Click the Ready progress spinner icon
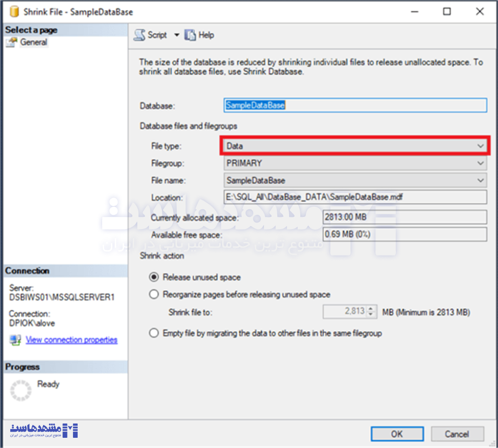 (21, 391)
